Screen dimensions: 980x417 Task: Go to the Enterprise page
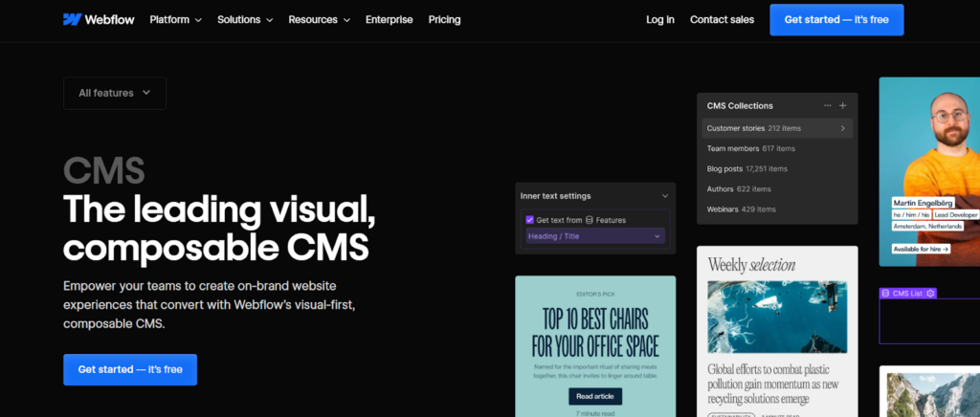(x=389, y=19)
